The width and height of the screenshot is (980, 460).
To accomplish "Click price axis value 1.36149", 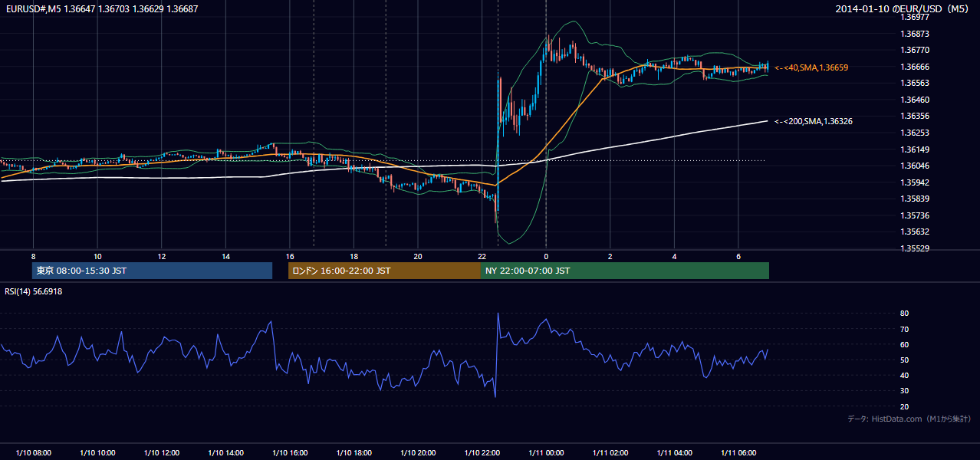I will [914, 149].
